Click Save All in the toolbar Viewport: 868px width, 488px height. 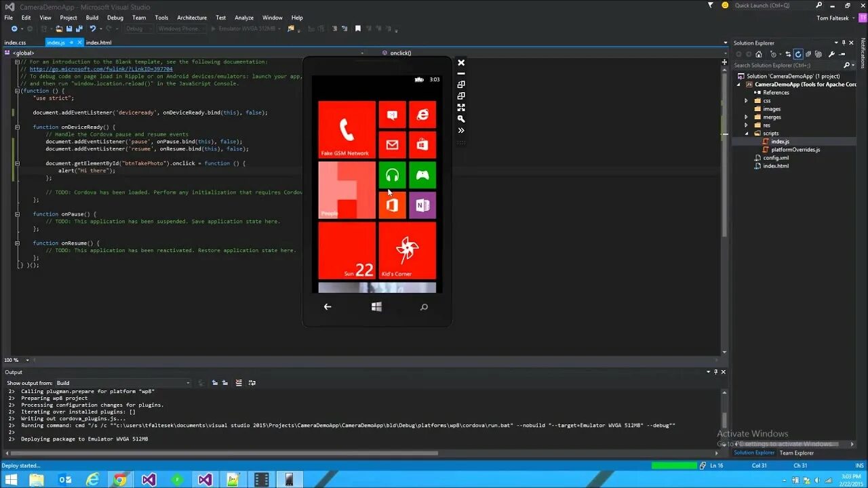(78, 28)
